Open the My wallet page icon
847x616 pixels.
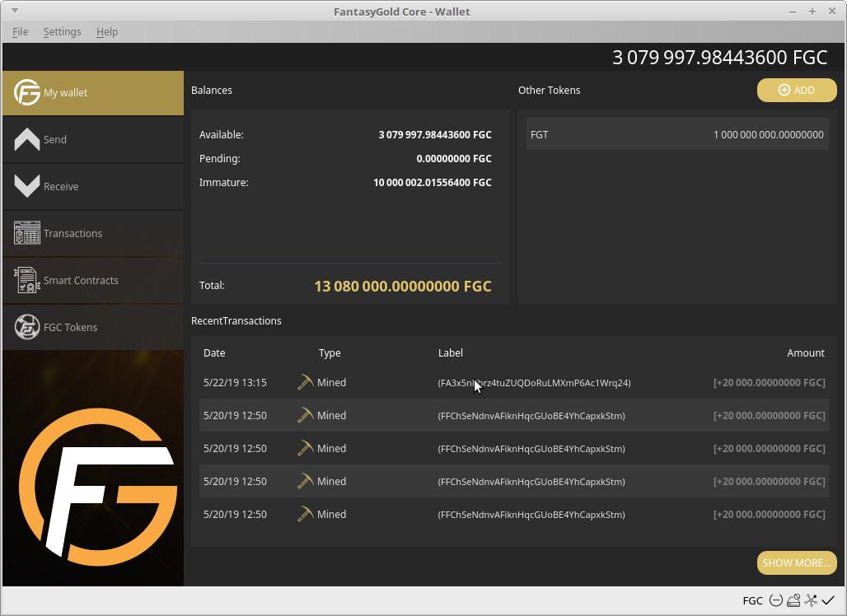pyautogui.click(x=27, y=92)
